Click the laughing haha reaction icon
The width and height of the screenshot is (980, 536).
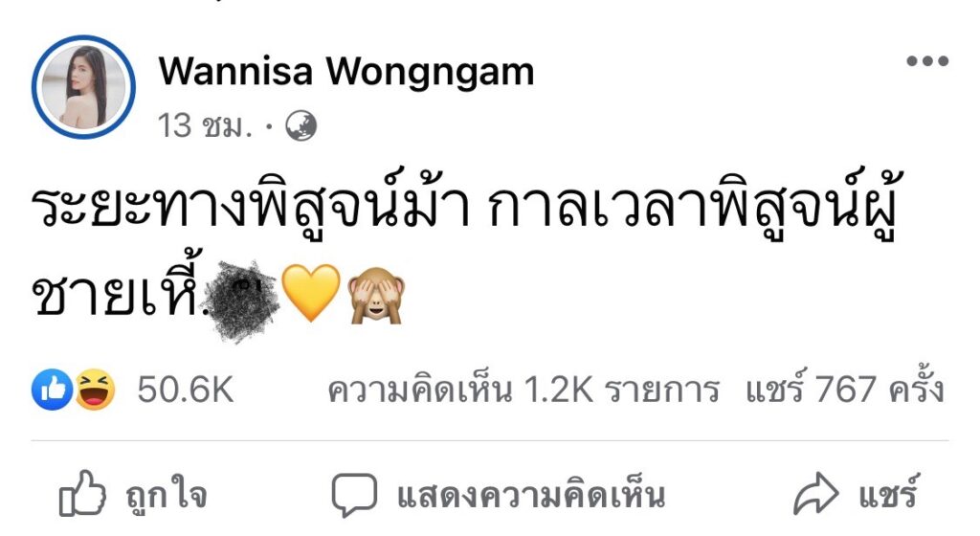(x=95, y=390)
